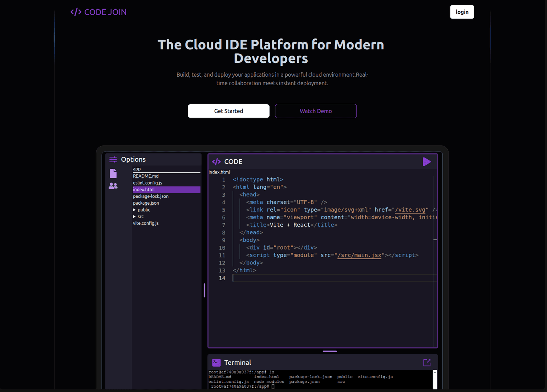Click the Terminal prompt icon

pos(216,362)
